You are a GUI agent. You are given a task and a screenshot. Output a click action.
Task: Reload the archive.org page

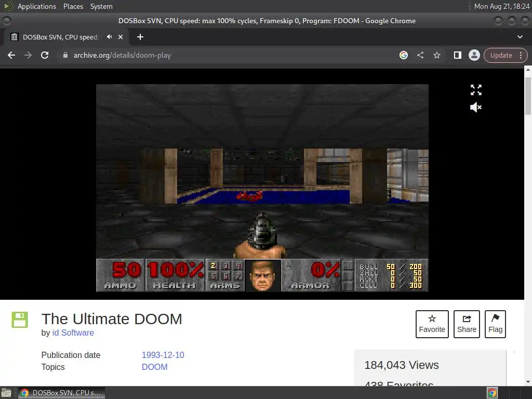point(45,55)
